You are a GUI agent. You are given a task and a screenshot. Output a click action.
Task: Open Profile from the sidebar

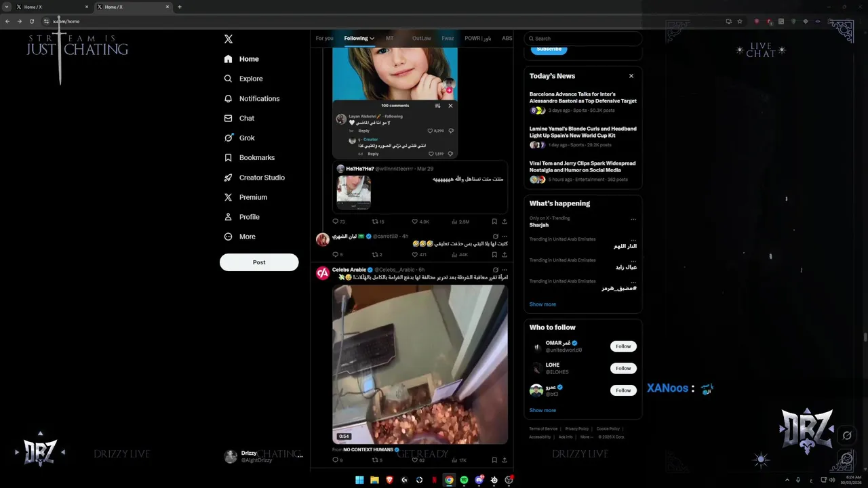point(241,217)
